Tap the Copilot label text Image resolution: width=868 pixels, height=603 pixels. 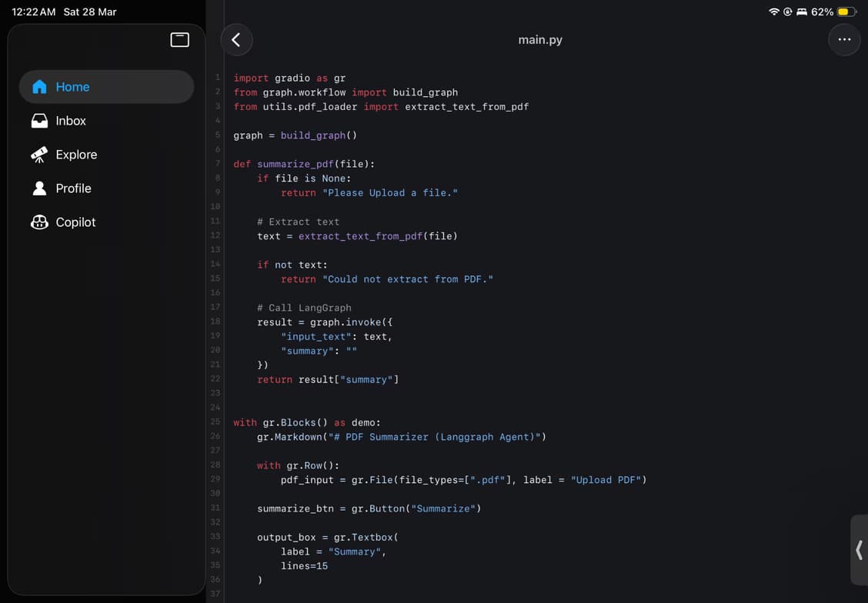75,222
